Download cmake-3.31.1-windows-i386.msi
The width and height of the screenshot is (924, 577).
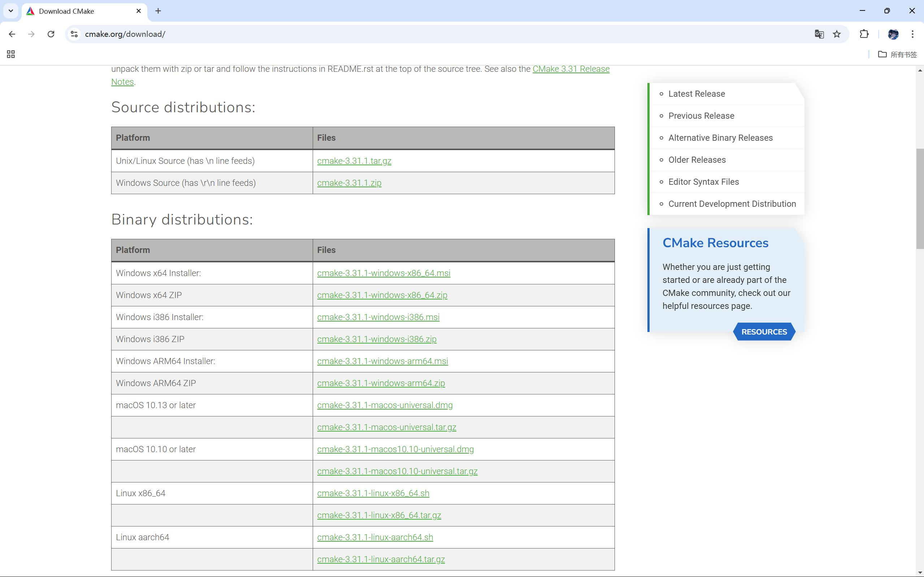pyautogui.click(x=378, y=317)
